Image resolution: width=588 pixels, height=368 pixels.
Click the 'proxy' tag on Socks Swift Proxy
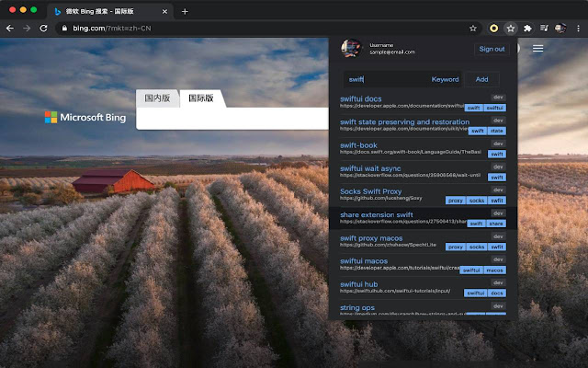click(456, 201)
